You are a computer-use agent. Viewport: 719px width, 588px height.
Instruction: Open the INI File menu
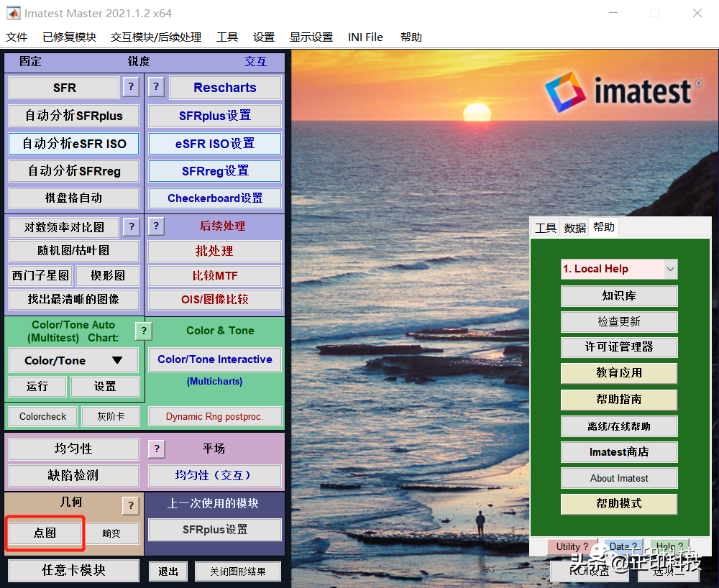365,37
